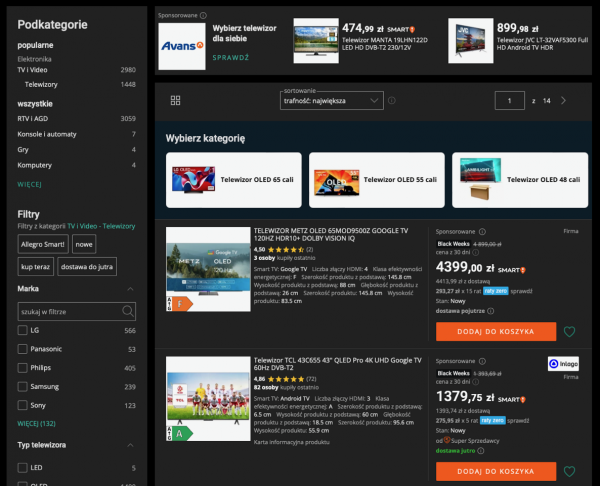The image size is (600, 486).
Task: Click the page number input field
Action: point(509,101)
